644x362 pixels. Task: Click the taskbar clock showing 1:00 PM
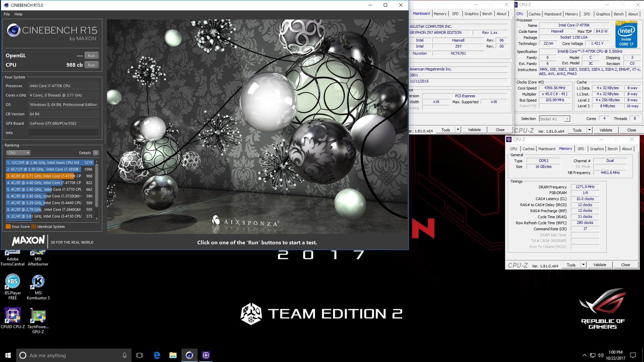click(x=615, y=355)
